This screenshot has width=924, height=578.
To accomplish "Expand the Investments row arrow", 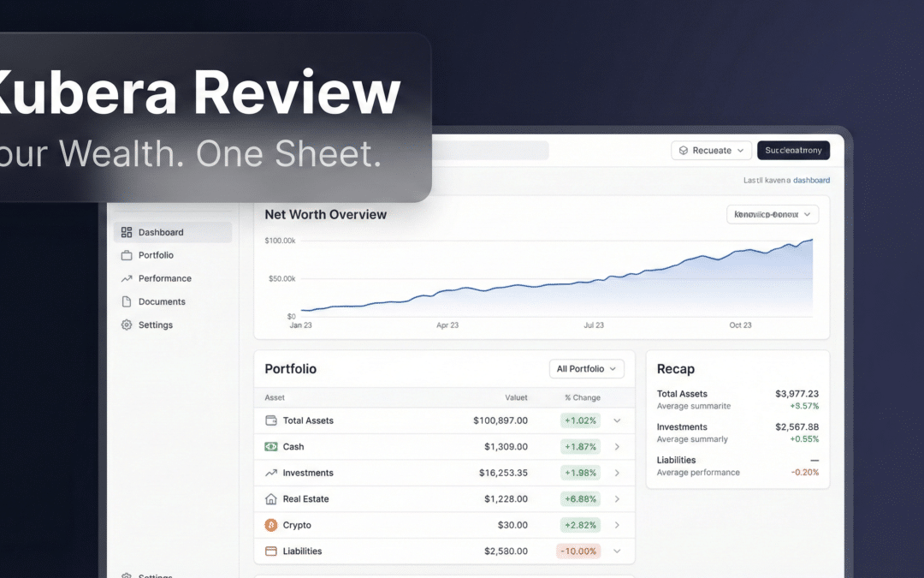I will click(617, 473).
